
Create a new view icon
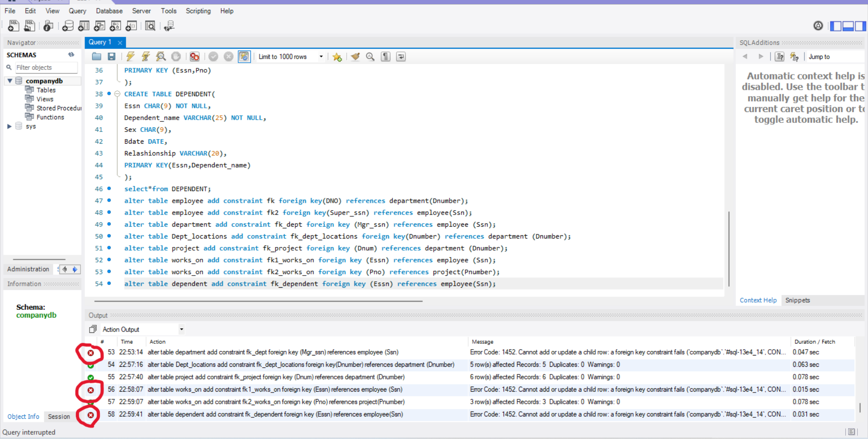tap(99, 26)
